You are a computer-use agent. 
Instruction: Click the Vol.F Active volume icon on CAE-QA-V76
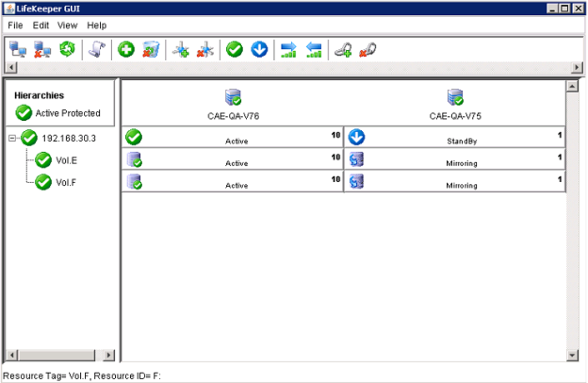click(x=134, y=181)
